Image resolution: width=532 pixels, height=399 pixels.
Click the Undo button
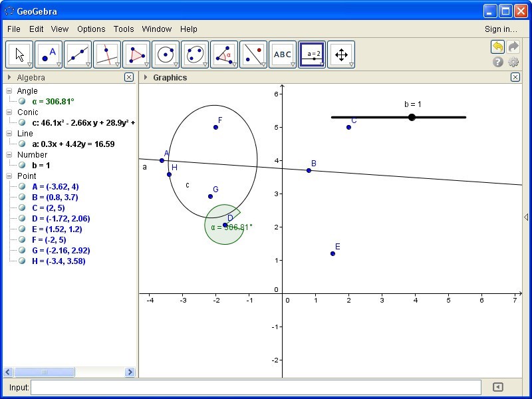coord(497,47)
